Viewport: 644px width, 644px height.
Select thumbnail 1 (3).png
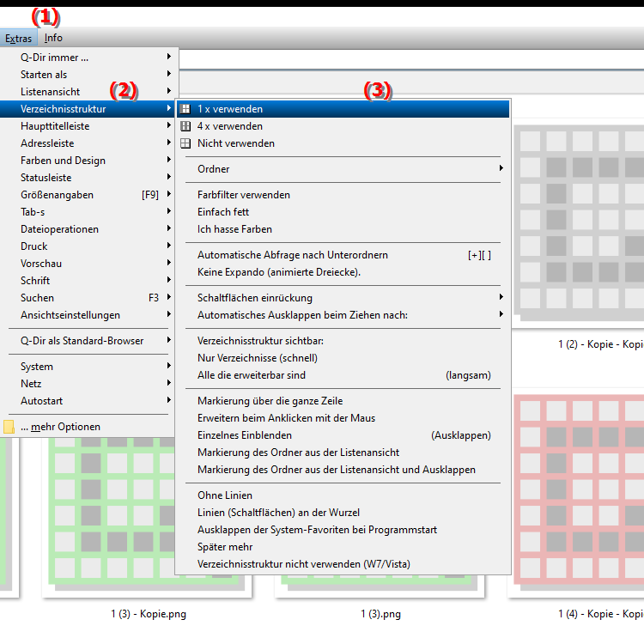380,586
